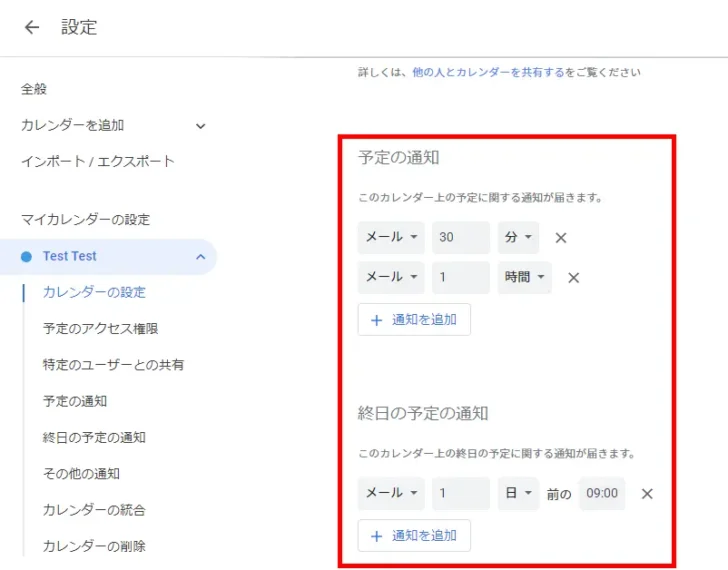Jump to カレンダーの削除
Viewport: 728px width, 570px height.
pos(94,546)
